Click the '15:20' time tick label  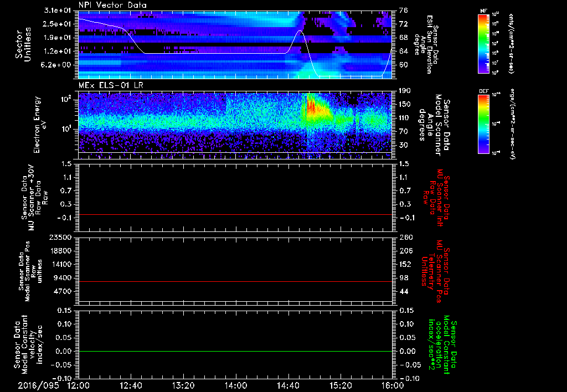coord(341,385)
